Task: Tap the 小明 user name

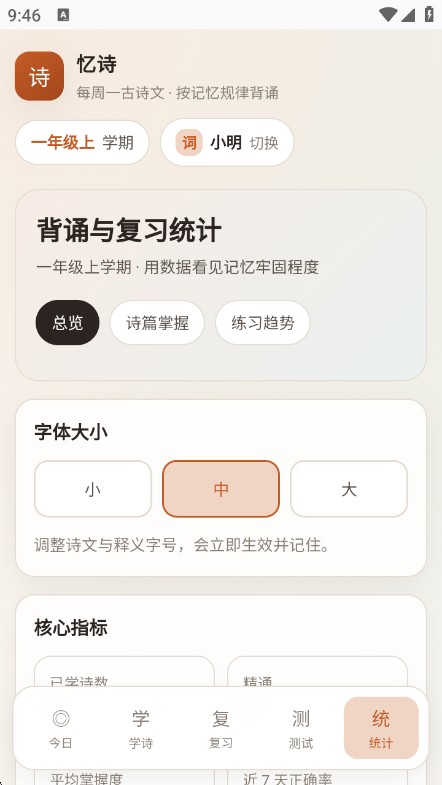Action: coord(226,143)
